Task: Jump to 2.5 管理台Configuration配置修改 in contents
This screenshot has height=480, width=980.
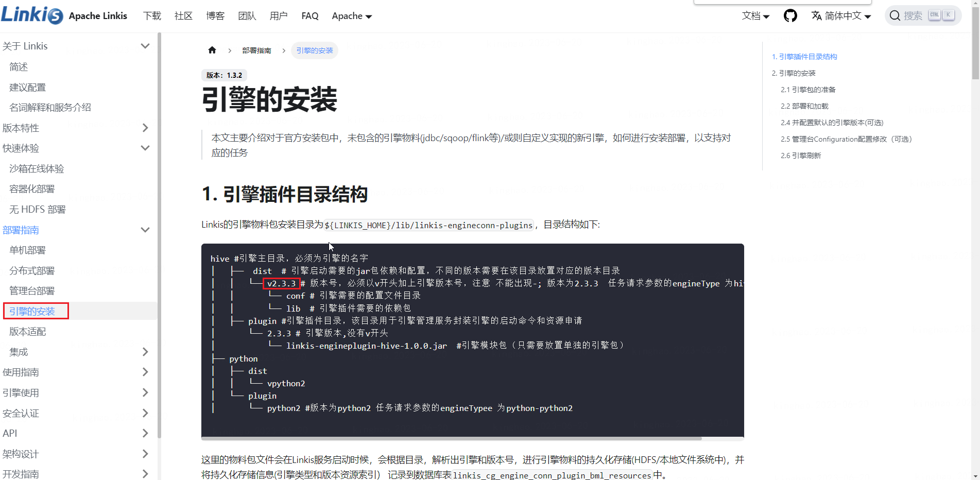Action: click(846, 139)
